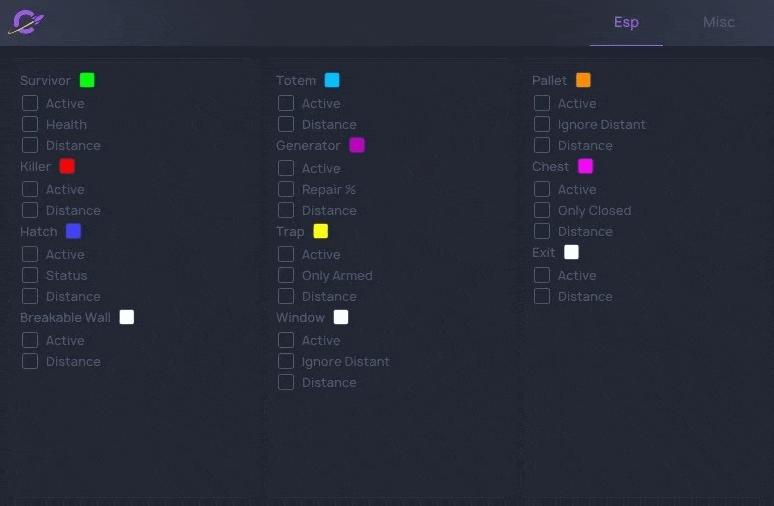Open the blue Hatch color swatch
The image size is (774, 506).
coord(74,231)
